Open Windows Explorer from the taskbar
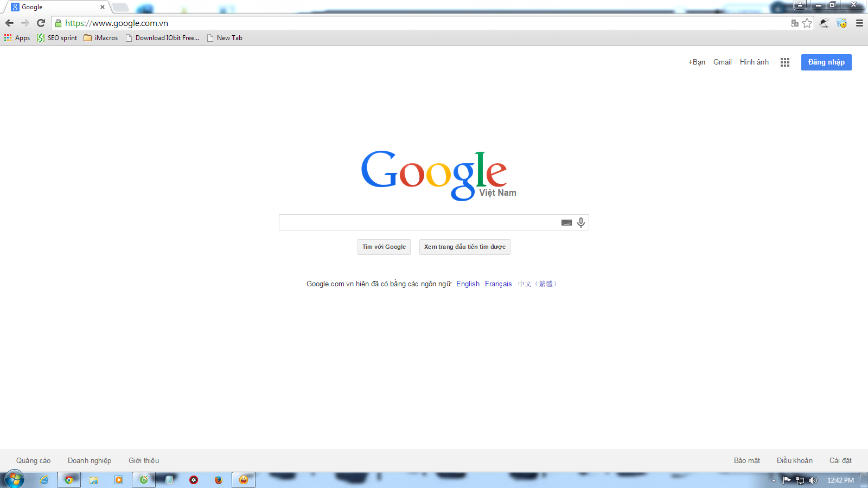 [x=94, y=480]
